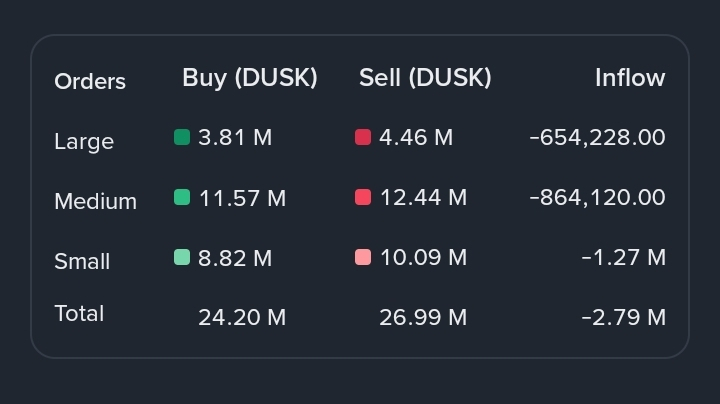The height and width of the screenshot is (404, 720).
Task: Click the red Large sell color swatch
Action: point(363,137)
